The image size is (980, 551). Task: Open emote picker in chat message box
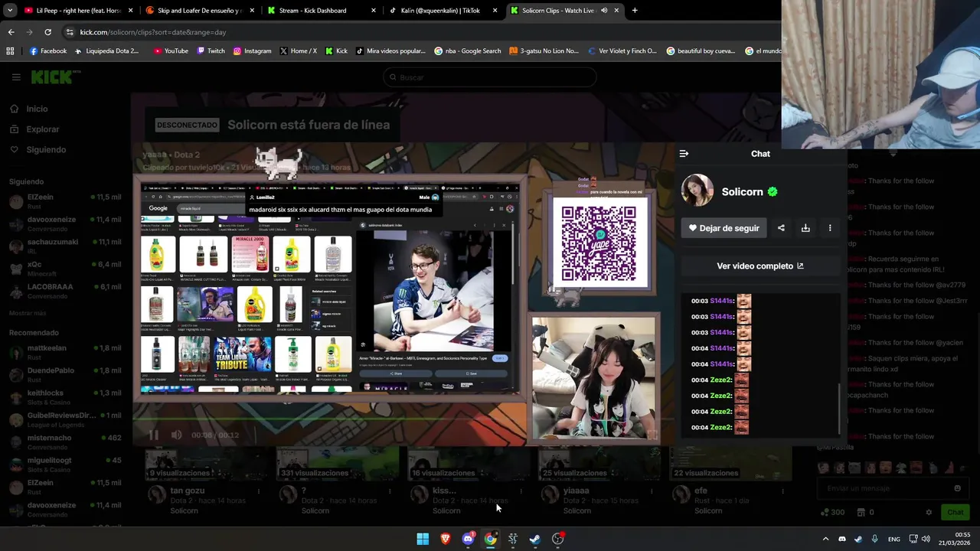pos(957,488)
